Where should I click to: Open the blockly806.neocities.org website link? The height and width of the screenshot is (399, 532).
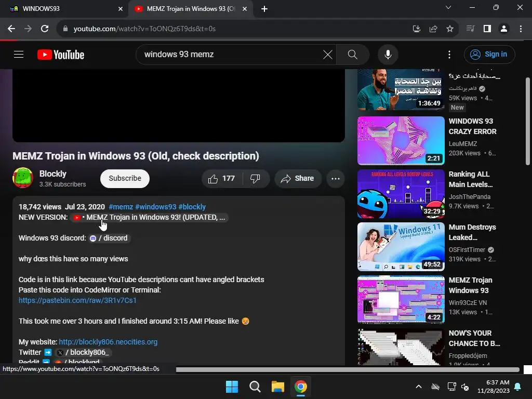pyautogui.click(x=108, y=342)
